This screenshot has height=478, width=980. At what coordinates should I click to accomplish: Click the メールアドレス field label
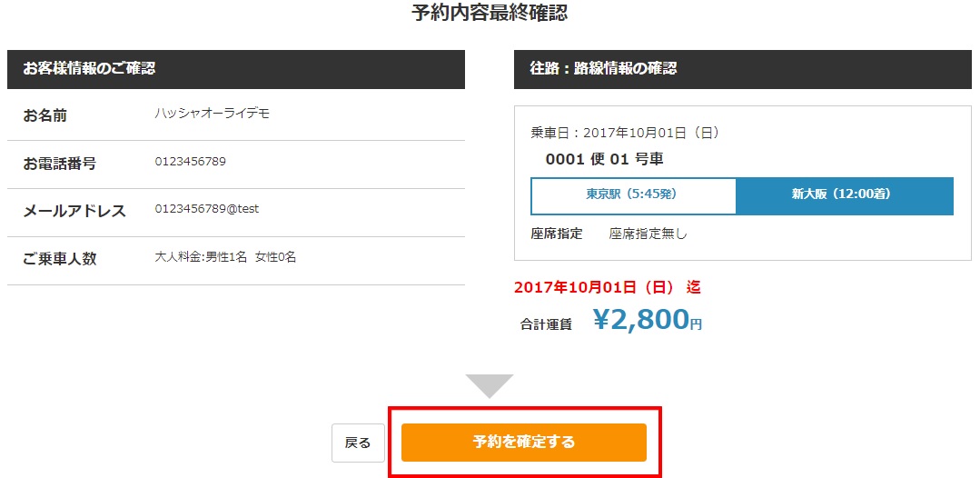pos(74,211)
